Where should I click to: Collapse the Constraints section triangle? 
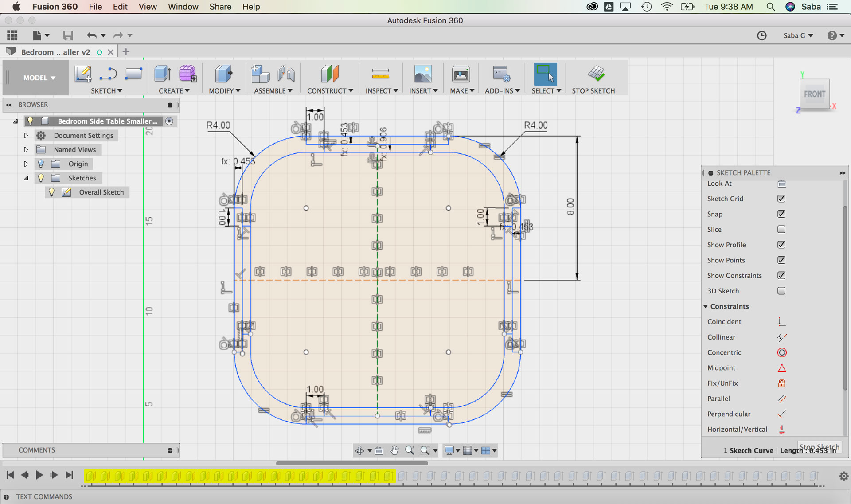[706, 306]
